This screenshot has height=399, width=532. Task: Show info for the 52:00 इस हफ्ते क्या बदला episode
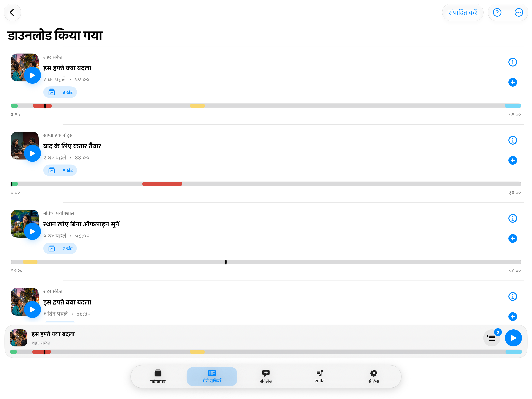pos(512,62)
